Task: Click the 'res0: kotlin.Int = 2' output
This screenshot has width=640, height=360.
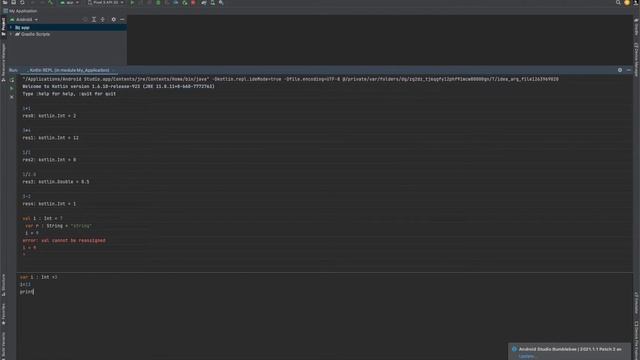Action: (x=49, y=116)
